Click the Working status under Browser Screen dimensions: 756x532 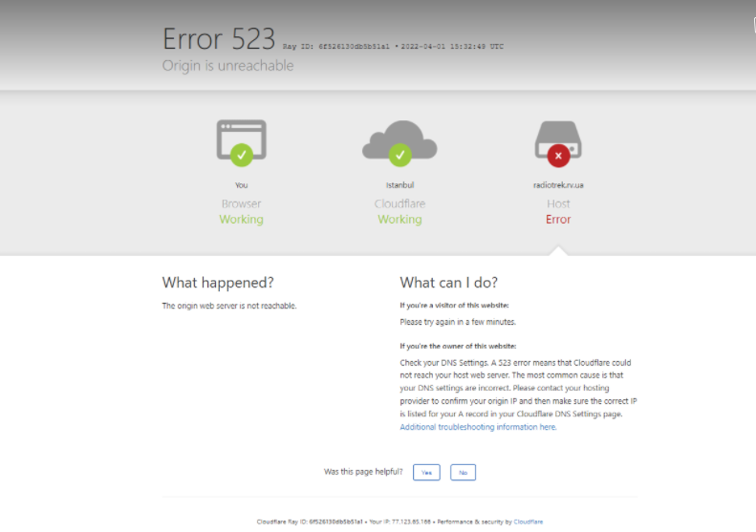pos(241,220)
